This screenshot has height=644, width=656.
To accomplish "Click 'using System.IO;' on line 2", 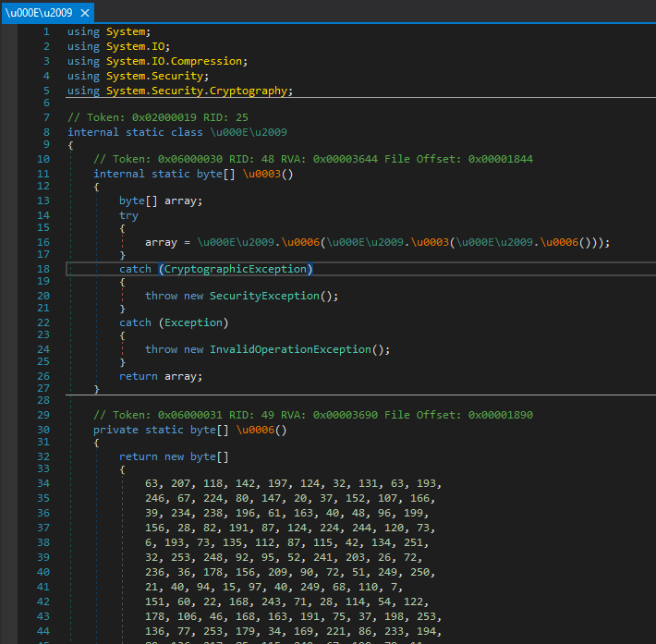I will click(x=119, y=46).
